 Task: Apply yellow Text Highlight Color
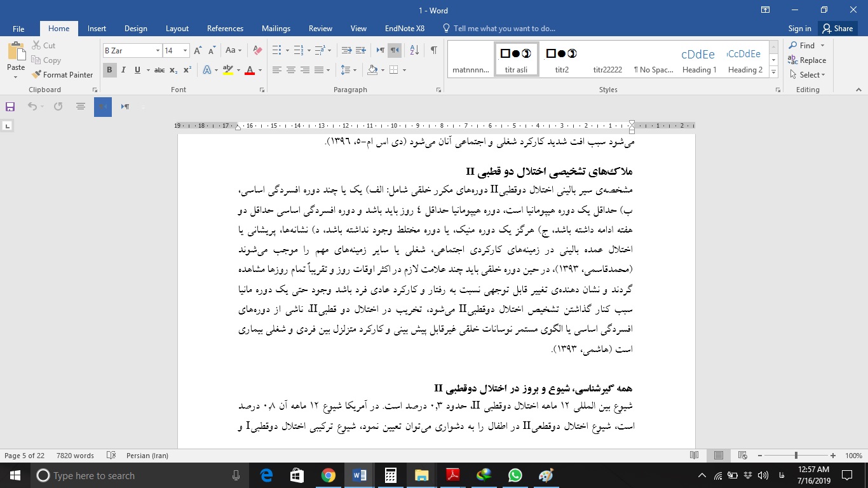(x=227, y=70)
